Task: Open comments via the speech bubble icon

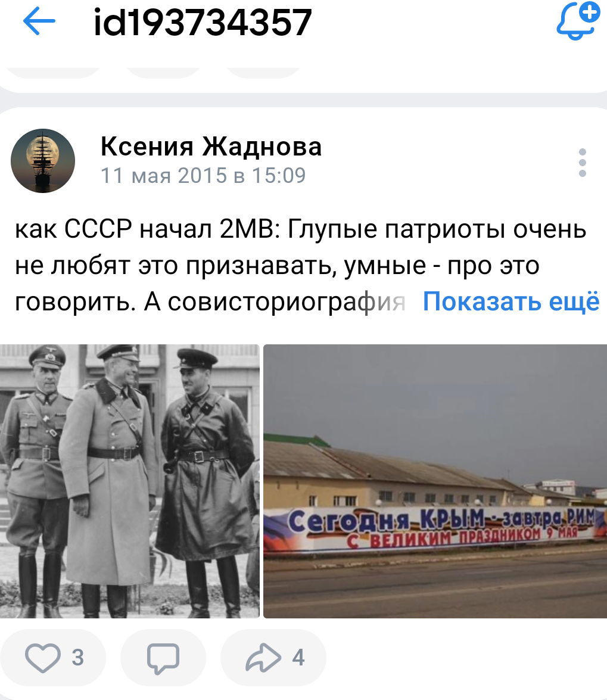Action: coord(163,658)
